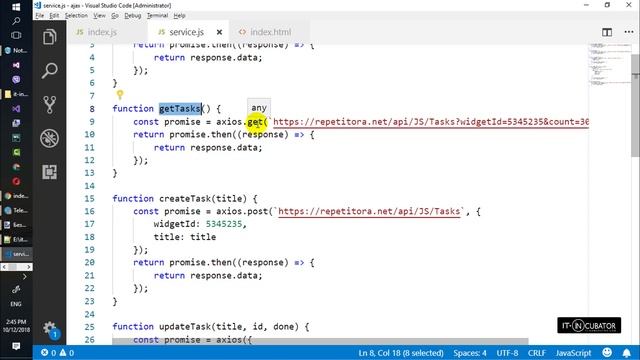Screen dimensions: 640x360
Task: Open notifications bell in status bar
Action: pos(627,353)
